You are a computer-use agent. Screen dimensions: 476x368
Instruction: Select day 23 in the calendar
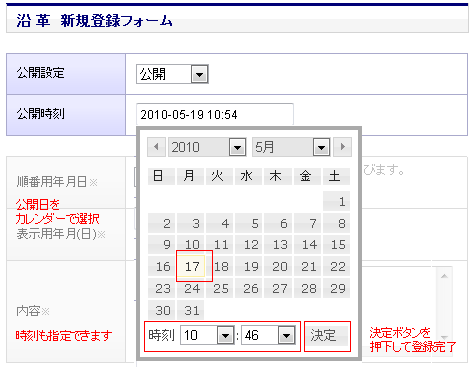(161, 288)
